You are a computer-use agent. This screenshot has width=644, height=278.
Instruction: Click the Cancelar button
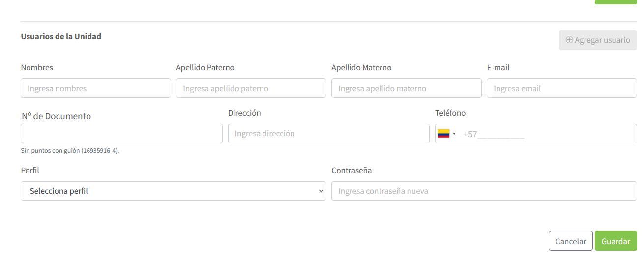coord(571,241)
